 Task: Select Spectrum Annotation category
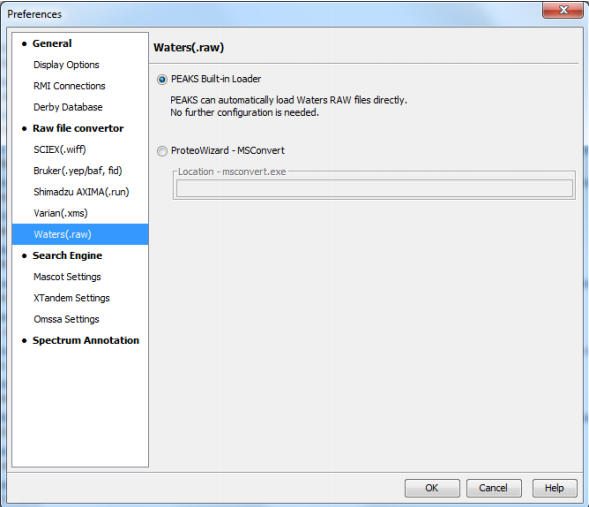86,341
